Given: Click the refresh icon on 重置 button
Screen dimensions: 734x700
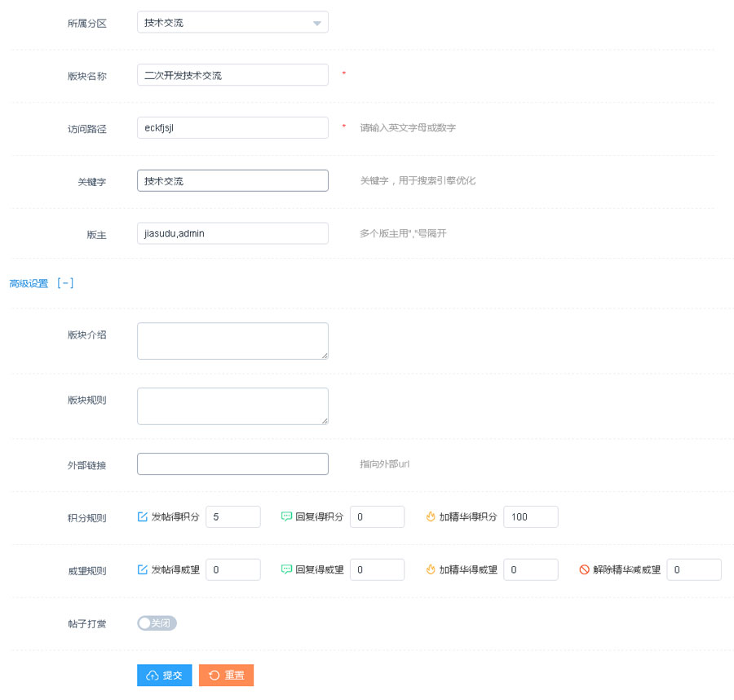Looking at the screenshot, I should click(x=214, y=676).
